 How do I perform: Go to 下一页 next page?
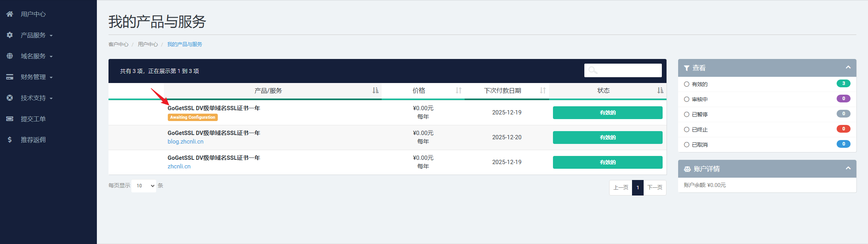[655, 188]
